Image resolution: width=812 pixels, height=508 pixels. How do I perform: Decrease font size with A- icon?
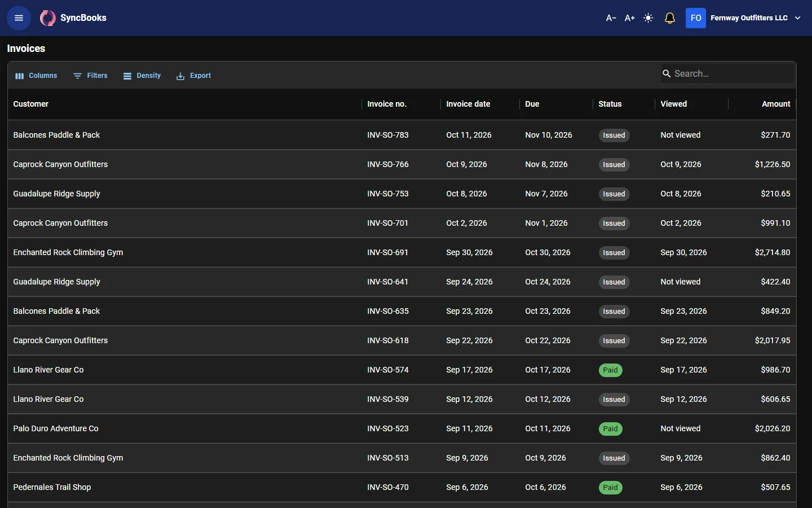click(611, 18)
